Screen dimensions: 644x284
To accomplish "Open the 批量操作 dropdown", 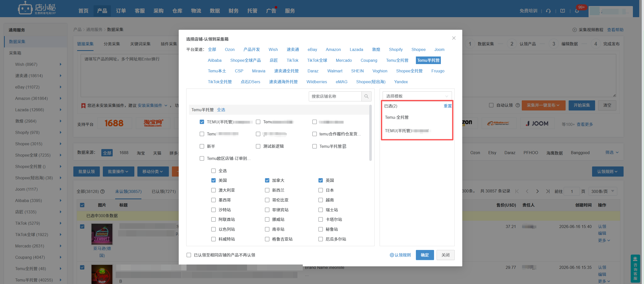I will click(118, 172).
